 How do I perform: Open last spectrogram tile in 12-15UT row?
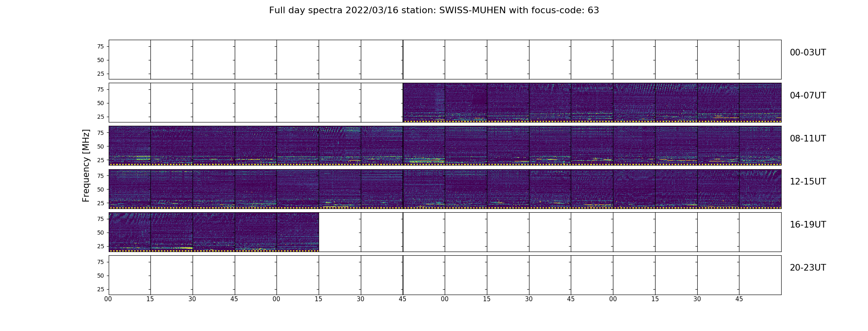[x=760, y=189]
